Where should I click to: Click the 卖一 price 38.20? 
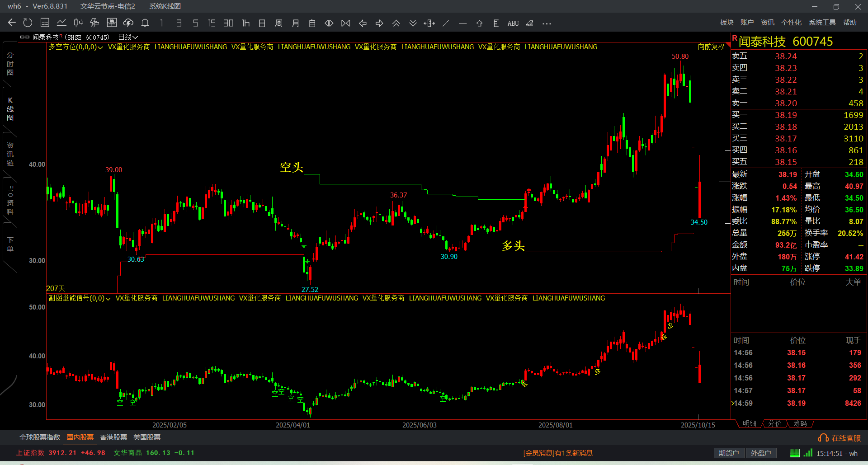(786, 103)
